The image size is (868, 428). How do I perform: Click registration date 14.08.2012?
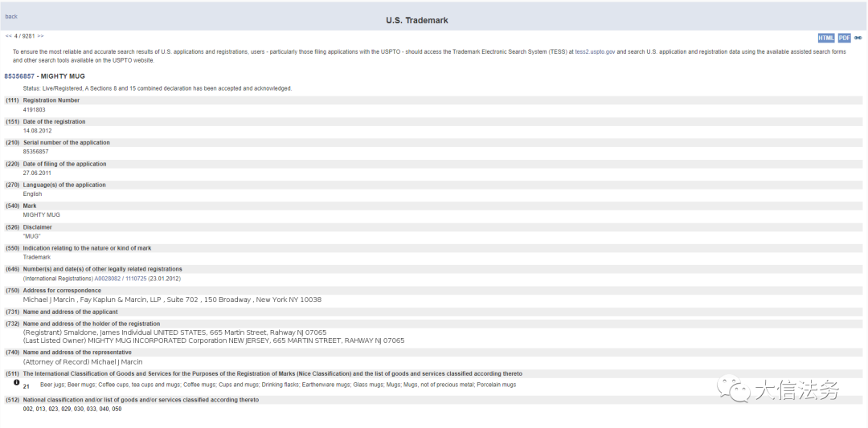click(x=37, y=131)
